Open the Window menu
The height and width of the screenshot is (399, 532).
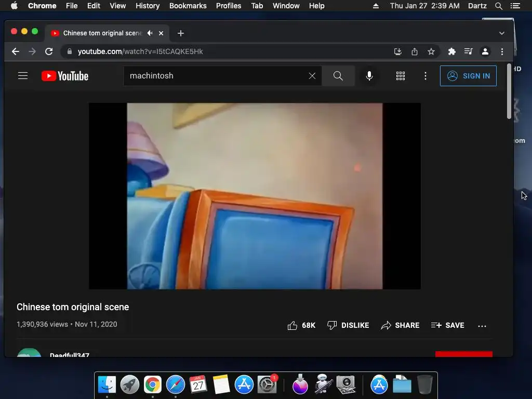[x=286, y=6]
